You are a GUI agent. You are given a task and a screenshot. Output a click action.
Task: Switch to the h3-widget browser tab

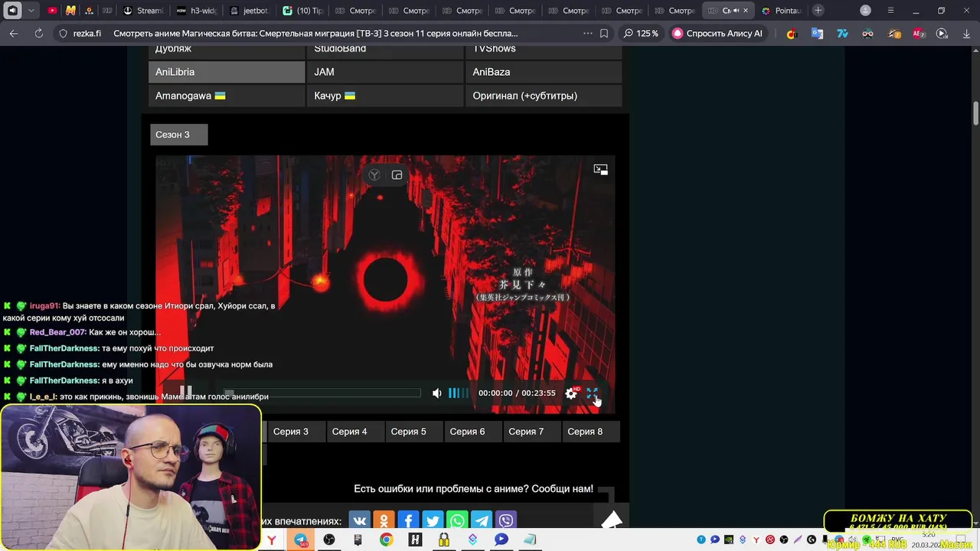click(x=197, y=11)
